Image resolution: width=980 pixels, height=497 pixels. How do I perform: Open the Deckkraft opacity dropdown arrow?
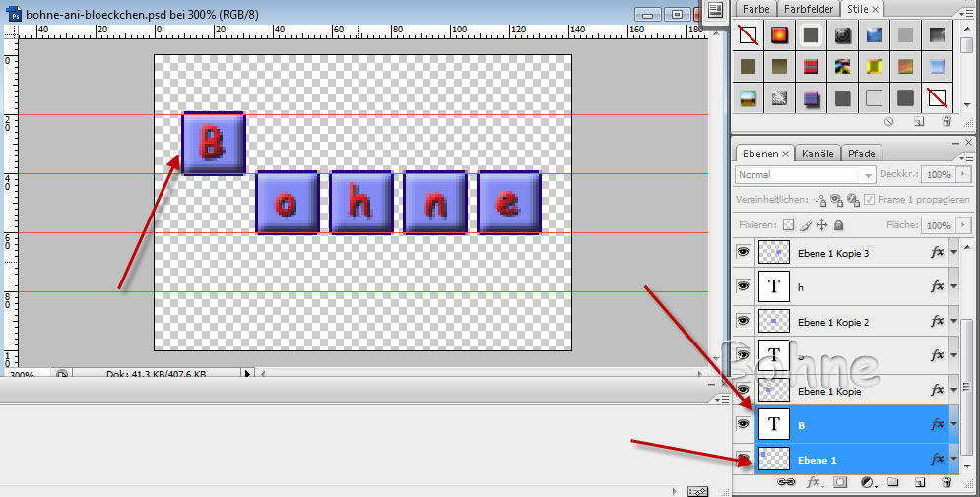(960, 174)
